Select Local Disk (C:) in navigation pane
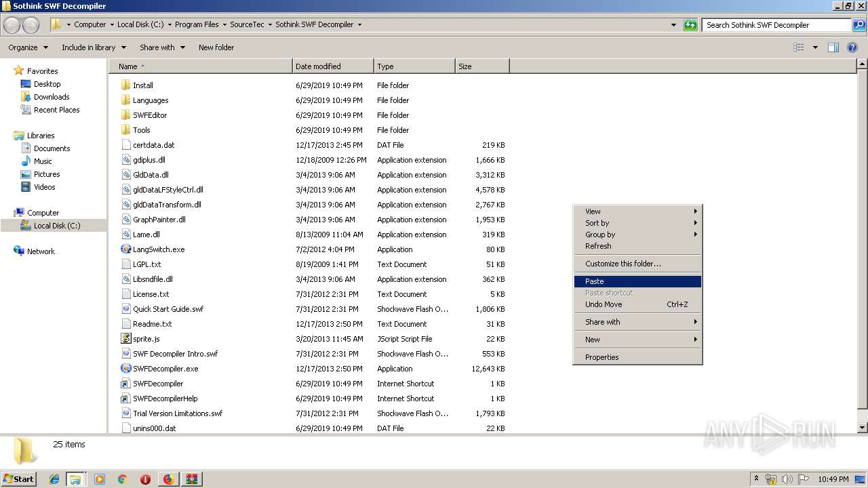 coord(54,226)
